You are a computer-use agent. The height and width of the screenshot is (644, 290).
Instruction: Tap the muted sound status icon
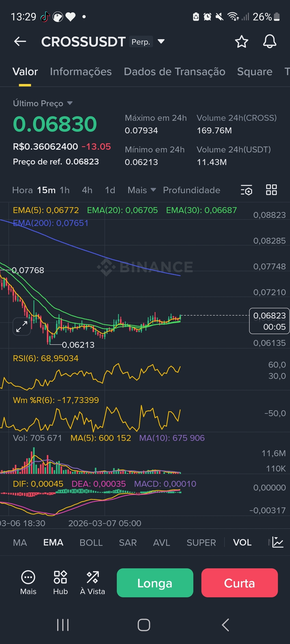[219, 17]
